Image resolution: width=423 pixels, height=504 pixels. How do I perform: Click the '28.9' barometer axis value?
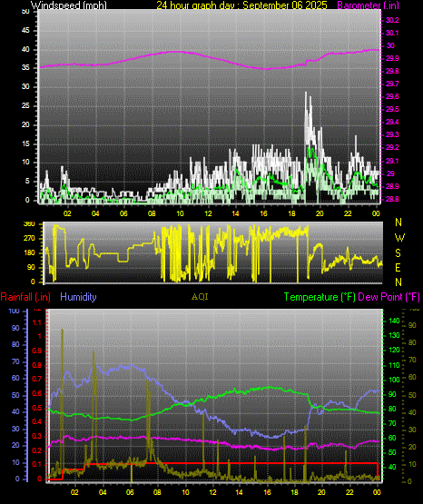[392, 186]
